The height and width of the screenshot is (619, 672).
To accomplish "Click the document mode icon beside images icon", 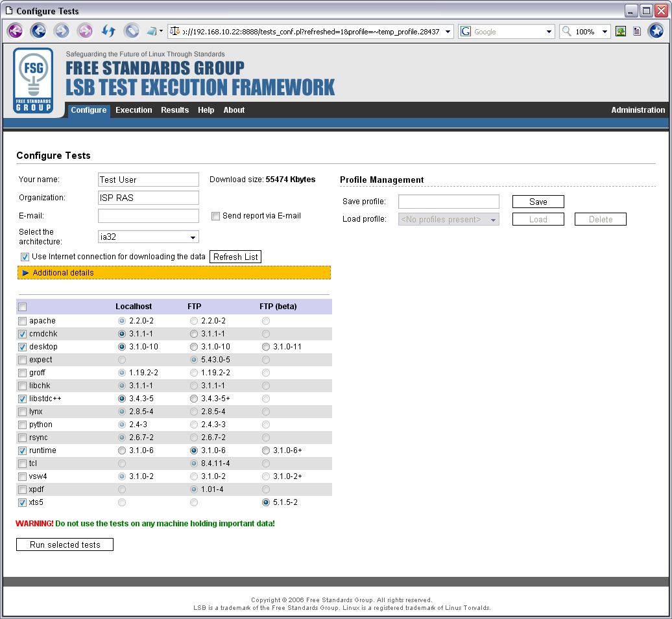I will [x=637, y=31].
